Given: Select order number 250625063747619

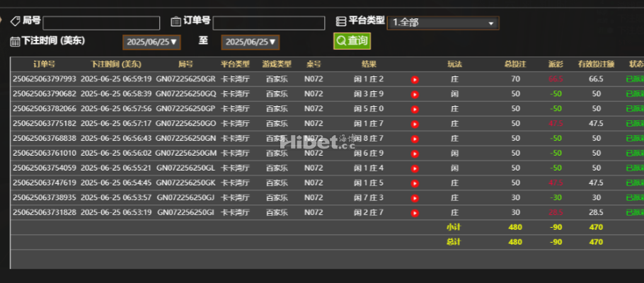Looking at the screenshot, I should [x=45, y=183].
